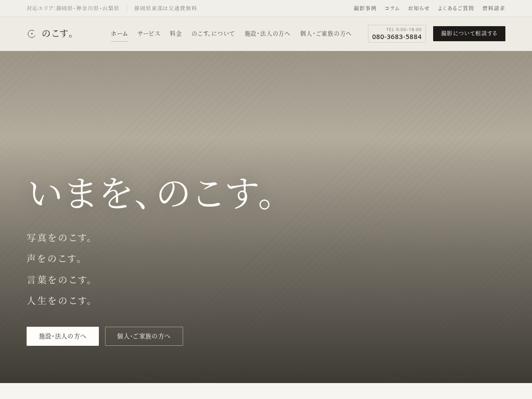The image size is (532, 399).
Task: Click the white 施設・法人の方へ hero button
Action: tap(63, 336)
